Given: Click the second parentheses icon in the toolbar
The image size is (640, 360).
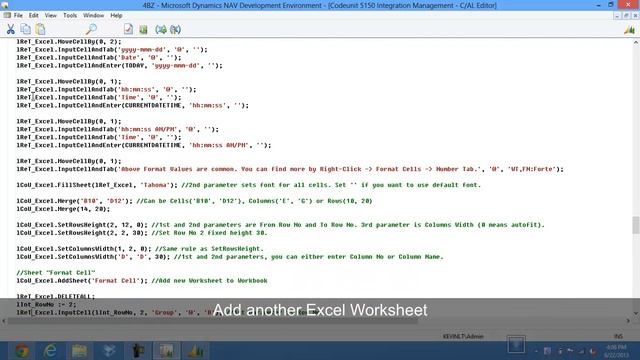Looking at the screenshot, I should [176, 29].
